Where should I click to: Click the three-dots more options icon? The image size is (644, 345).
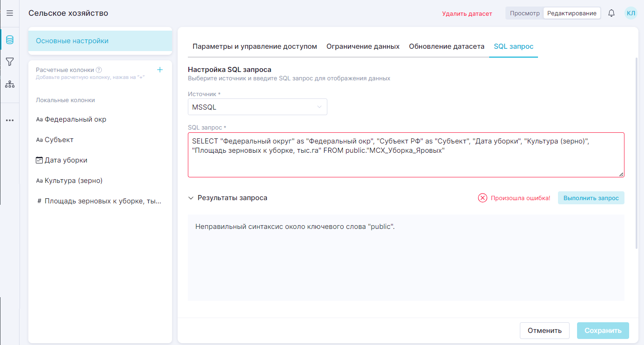(9, 120)
